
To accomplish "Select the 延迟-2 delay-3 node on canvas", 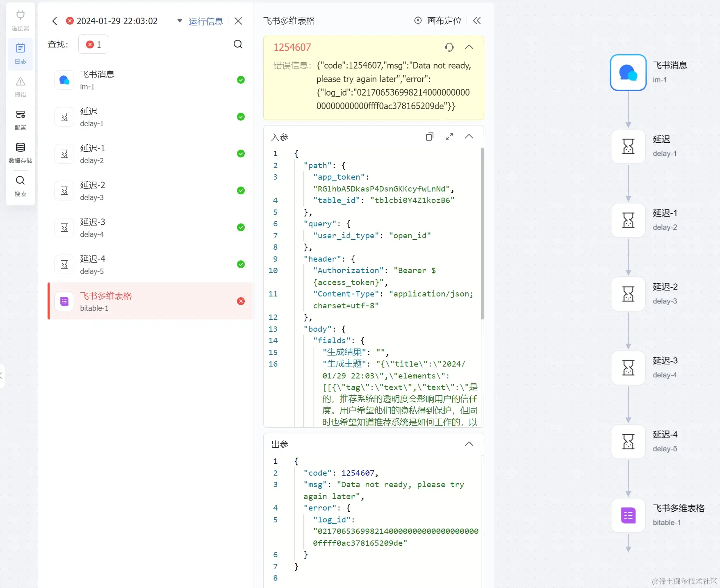I will [x=628, y=294].
